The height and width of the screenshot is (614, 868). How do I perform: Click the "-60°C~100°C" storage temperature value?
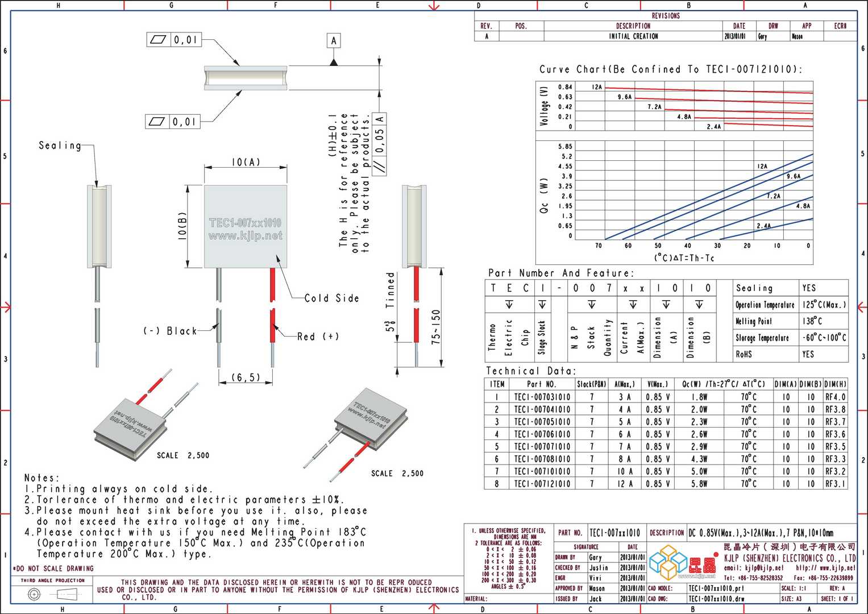[x=824, y=338]
